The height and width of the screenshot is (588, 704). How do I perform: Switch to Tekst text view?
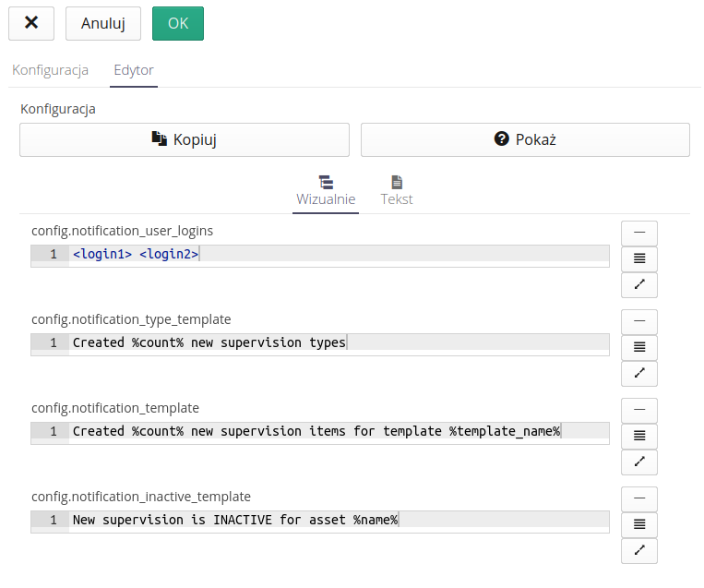[x=397, y=191]
